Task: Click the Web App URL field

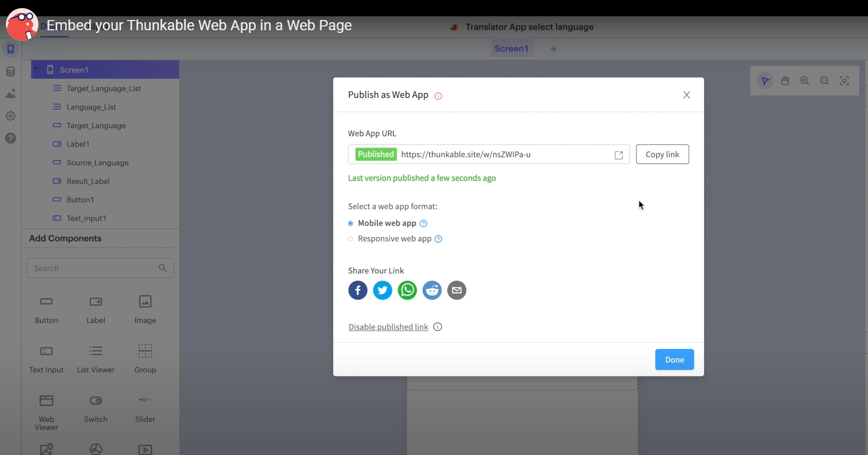Action: click(x=489, y=154)
